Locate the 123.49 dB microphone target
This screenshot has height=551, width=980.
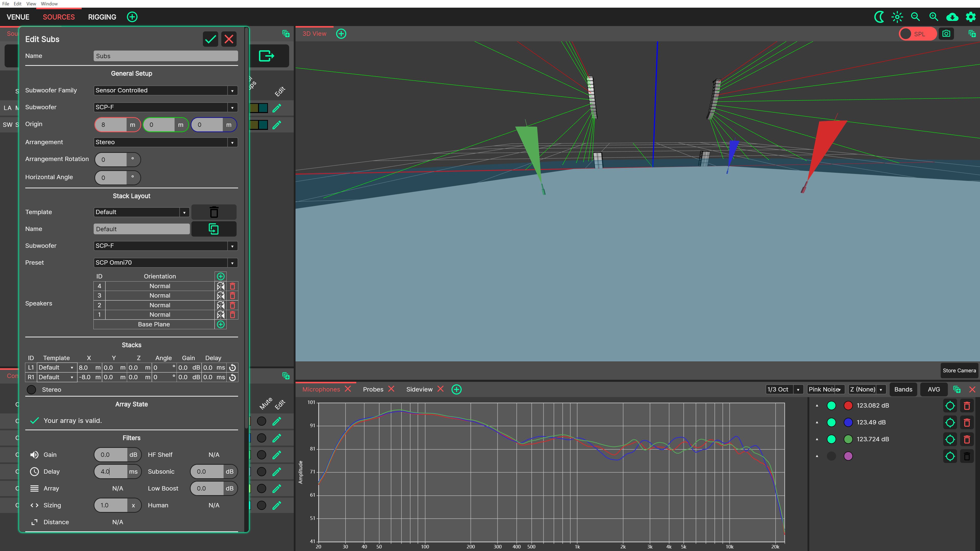[x=950, y=422]
